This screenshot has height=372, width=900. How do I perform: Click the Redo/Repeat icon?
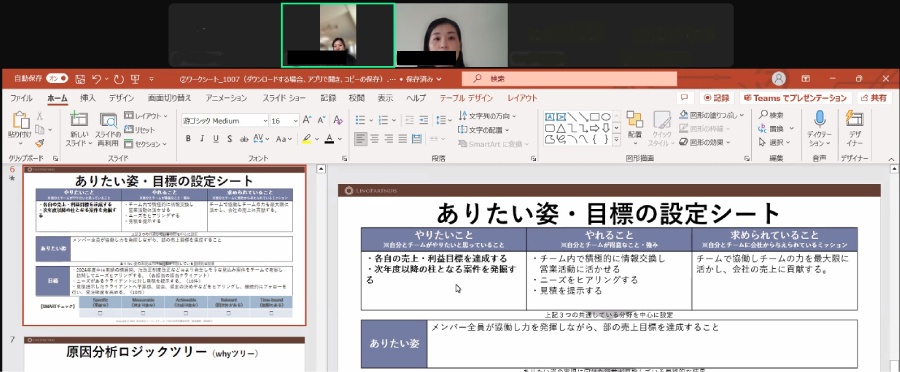coord(119,79)
